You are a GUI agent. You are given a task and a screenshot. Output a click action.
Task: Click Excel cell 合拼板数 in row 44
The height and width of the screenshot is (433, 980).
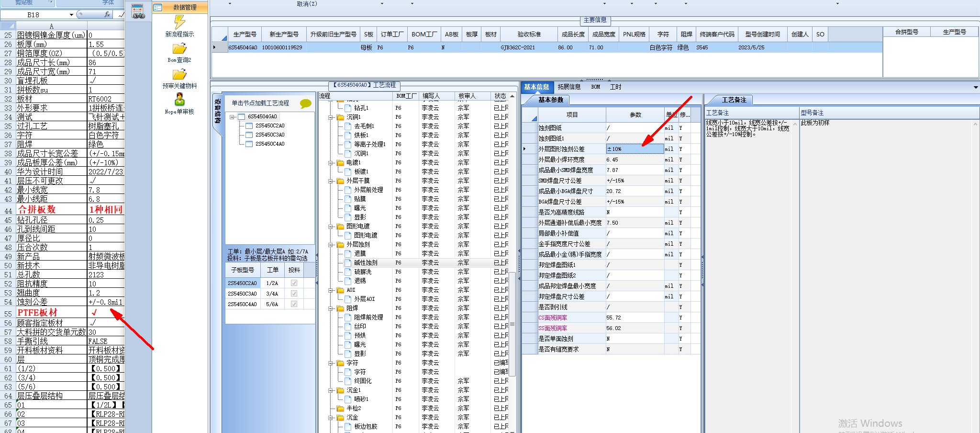(x=51, y=209)
